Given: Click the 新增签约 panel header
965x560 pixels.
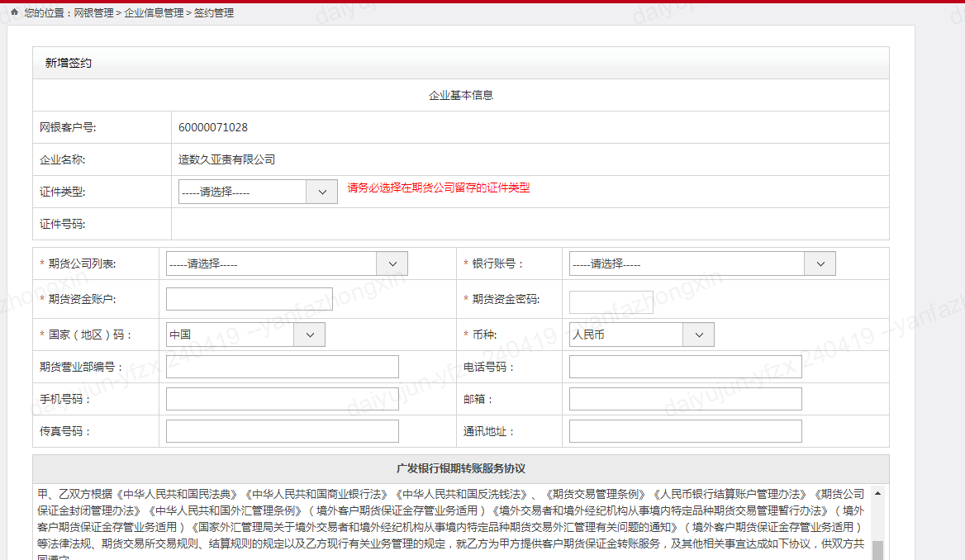Looking at the screenshot, I should tap(69, 63).
